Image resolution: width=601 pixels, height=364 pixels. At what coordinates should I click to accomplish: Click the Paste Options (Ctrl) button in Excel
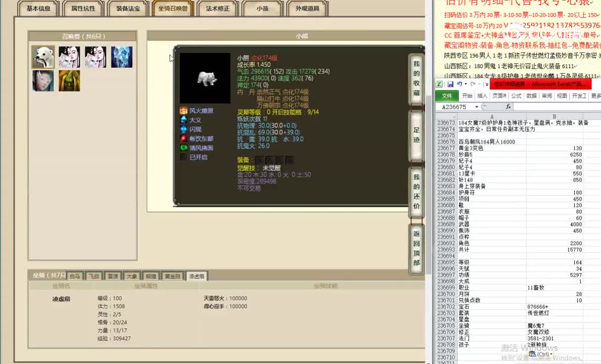pyautogui.click(x=540, y=354)
